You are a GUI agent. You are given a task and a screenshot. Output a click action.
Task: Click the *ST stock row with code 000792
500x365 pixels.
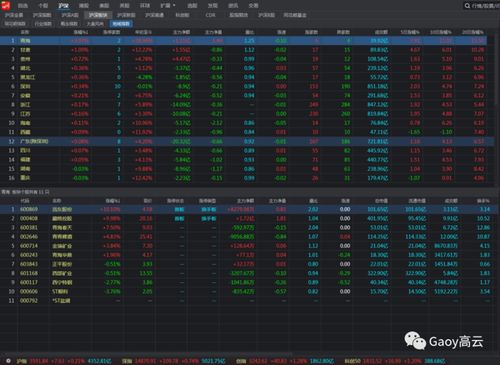(247, 301)
